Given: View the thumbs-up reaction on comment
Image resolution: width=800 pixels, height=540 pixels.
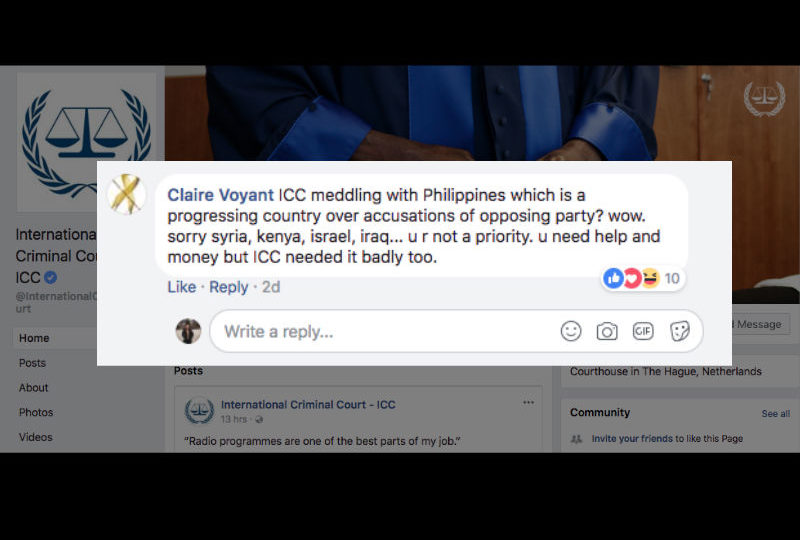Looking at the screenshot, I should tap(613, 278).
